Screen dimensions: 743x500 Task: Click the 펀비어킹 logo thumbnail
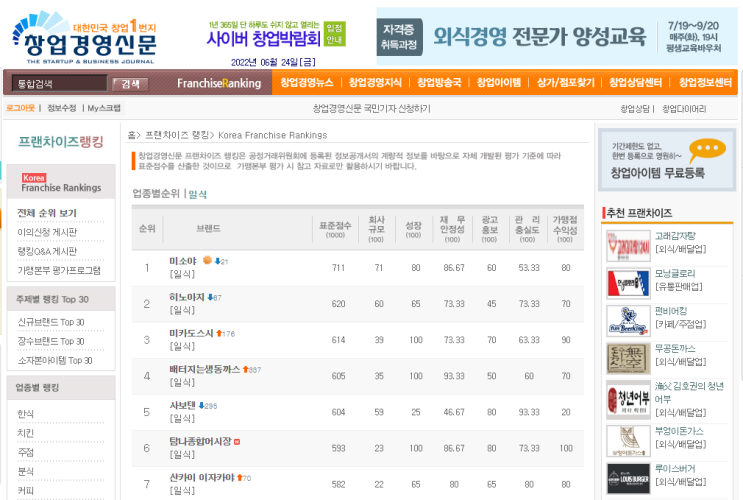628,321
